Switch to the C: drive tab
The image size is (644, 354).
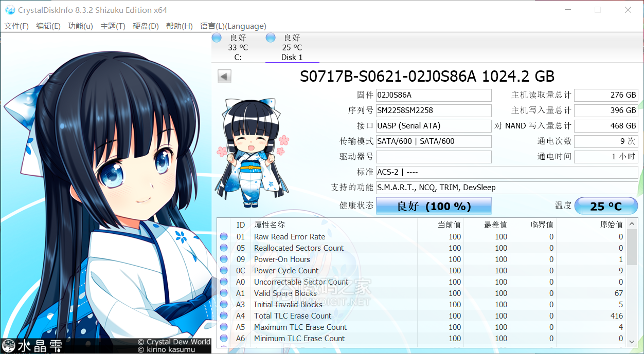(238, 47)
